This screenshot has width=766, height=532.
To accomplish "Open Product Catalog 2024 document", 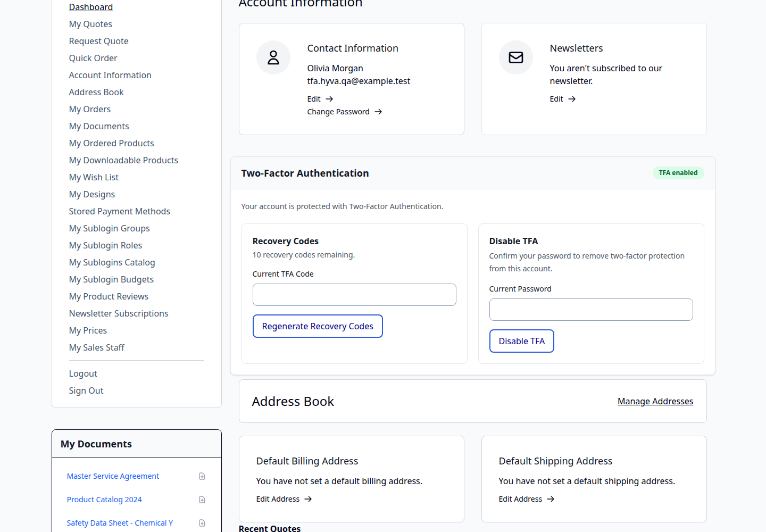I will coord(104,500).
